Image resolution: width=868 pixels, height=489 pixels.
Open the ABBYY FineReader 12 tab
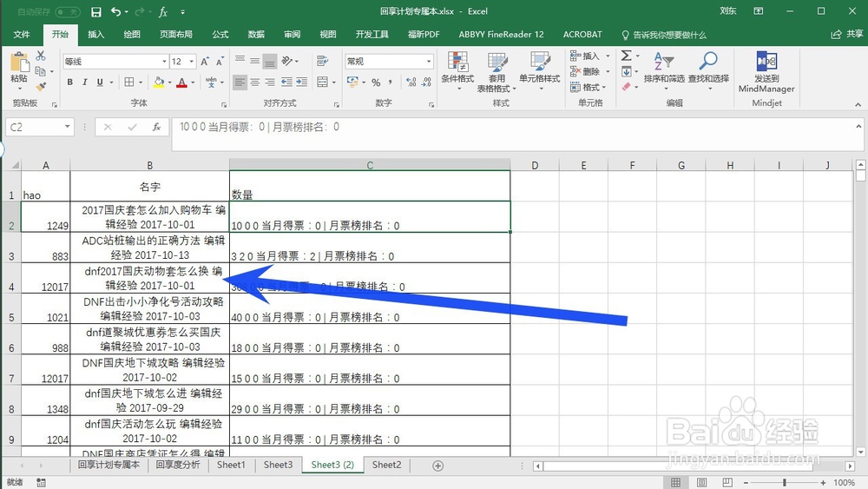point(501,35)
